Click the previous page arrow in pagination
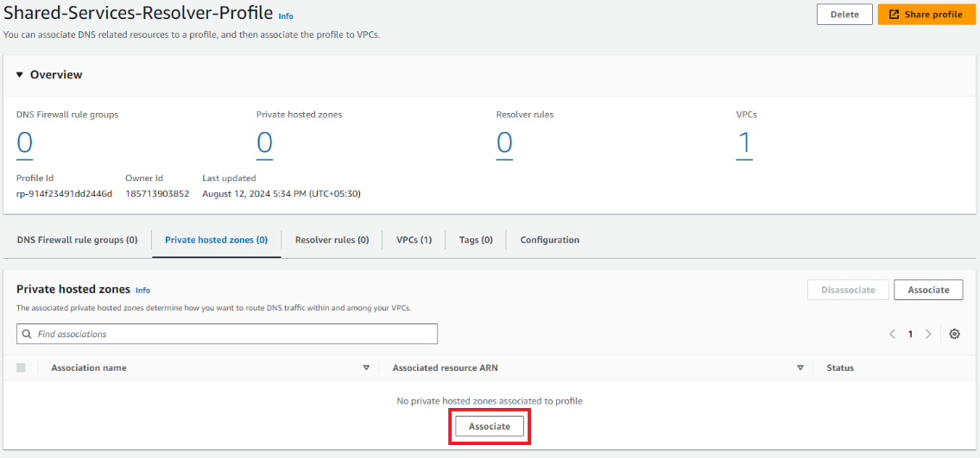The width and height of the screenshot is (980, 458). pyautogui.click(x=892, y=334)
